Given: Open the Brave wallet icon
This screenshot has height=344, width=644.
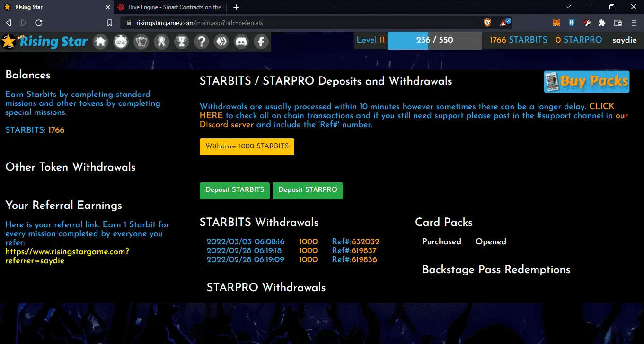Looking at the screenshot, I should pyautogui.click(x=618, y=22).
